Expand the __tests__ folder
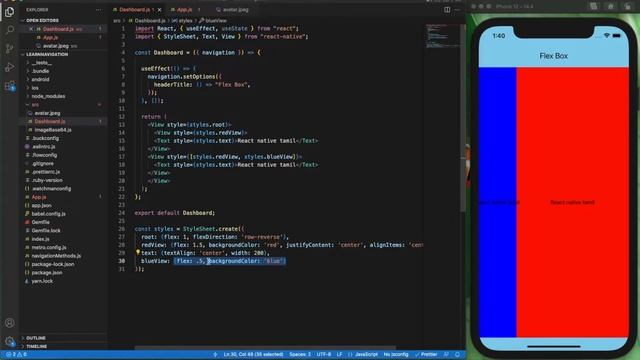This screenshot has height=360, width=640. [42, 63]
